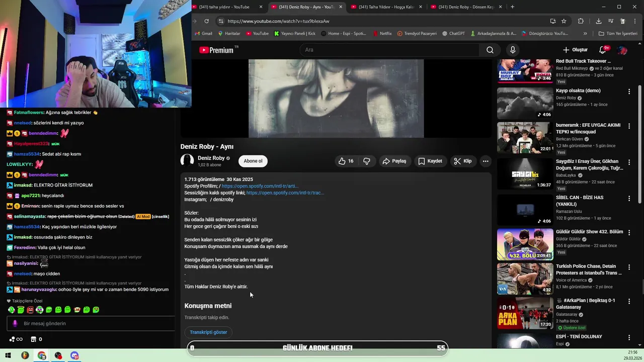Switch to Deniz Roby - Dönsen Keş tab
This screenshot has height=362, width=644.
[x=466, y=7]
